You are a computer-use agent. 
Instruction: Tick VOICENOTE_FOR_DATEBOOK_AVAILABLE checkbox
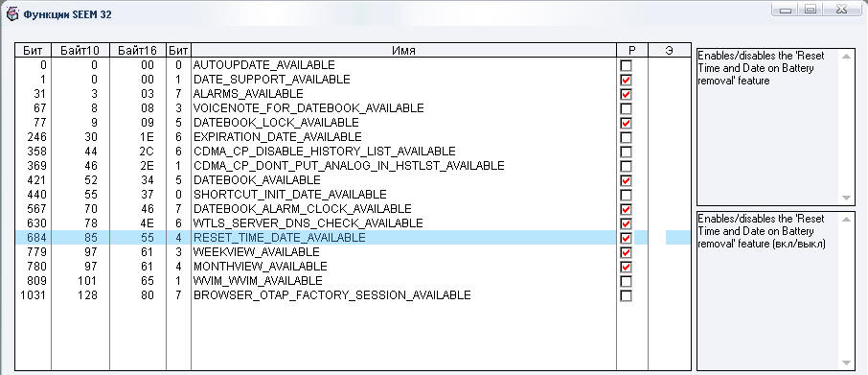pos(626,108)
